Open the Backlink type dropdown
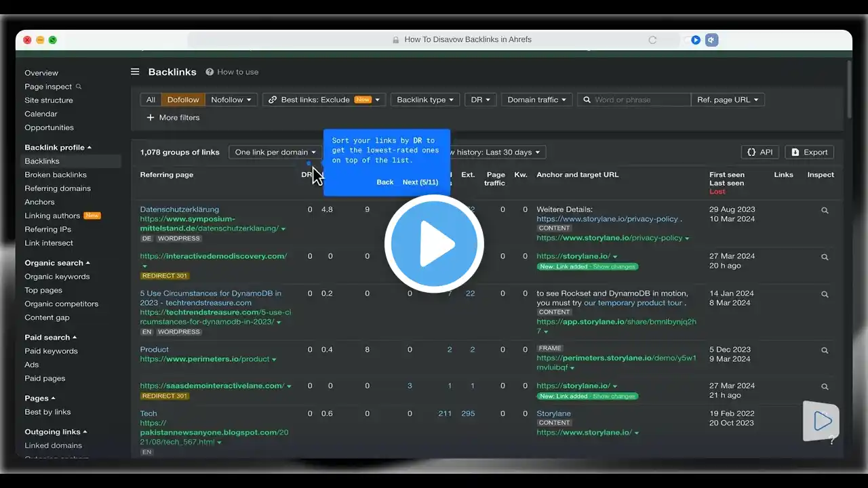 pyautogui.click(x=425, y=100)
